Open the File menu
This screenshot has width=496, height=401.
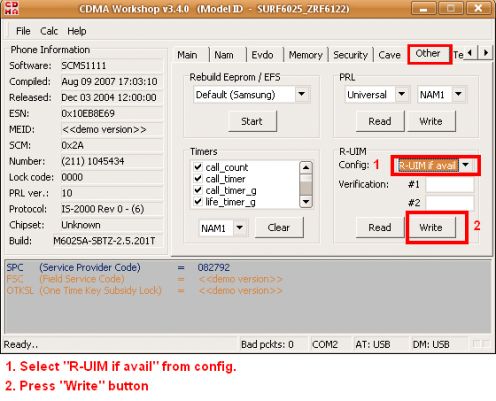point(23,31)
